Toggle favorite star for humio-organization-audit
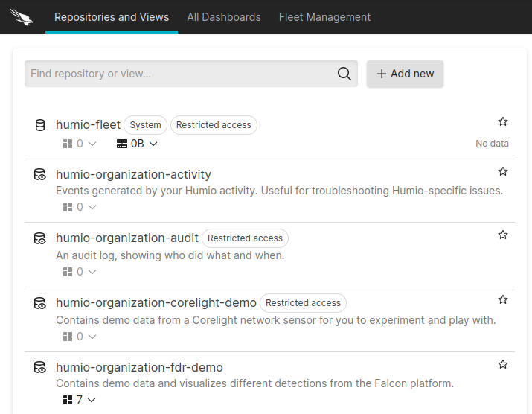The width and height of the screenshot is (532, 414). pyautogui.click(x=503, y=235)
